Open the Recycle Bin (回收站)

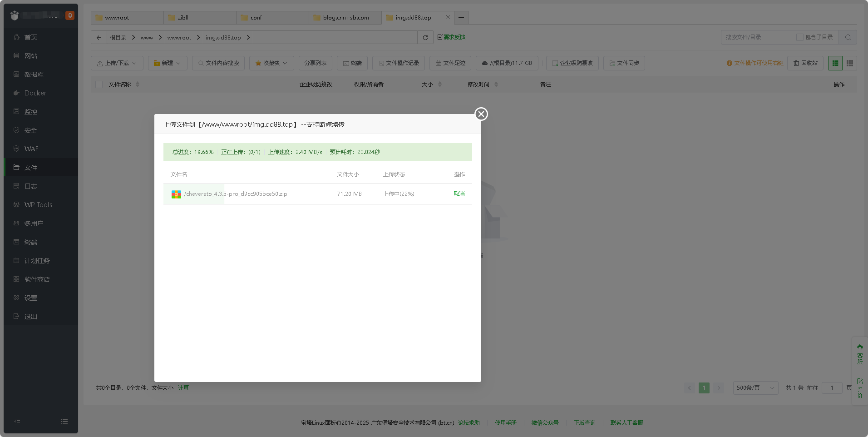pos(805,63)
